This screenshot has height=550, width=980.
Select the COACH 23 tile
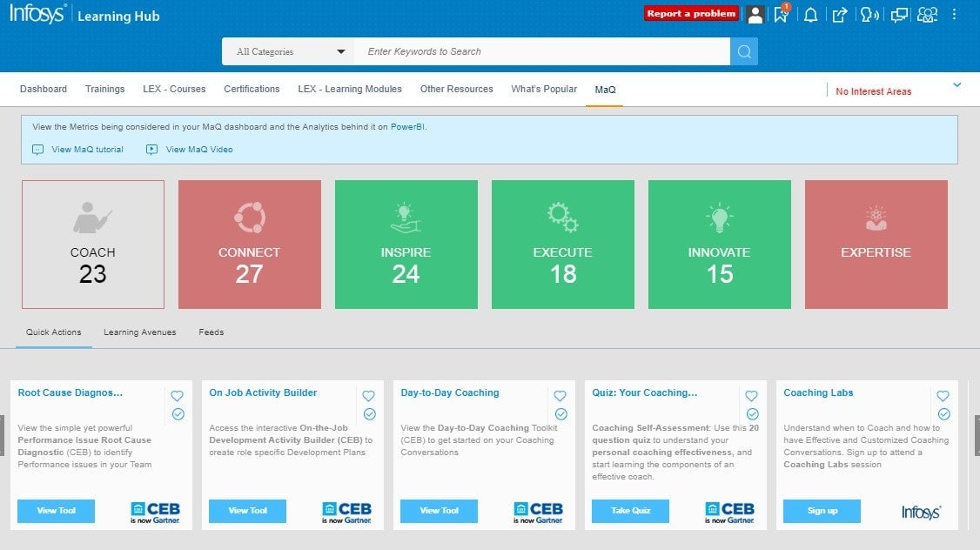[x=93, y=245]
